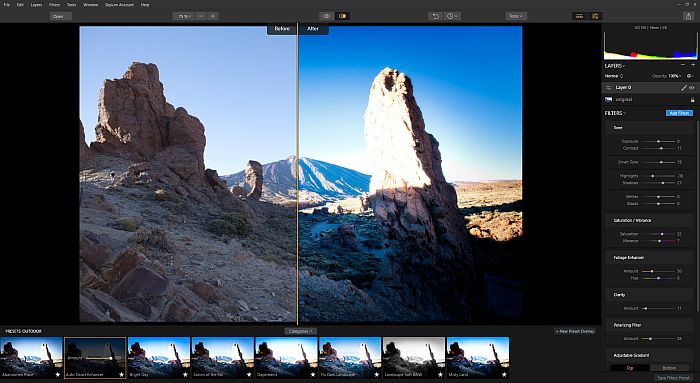This screenshot has height=383, width=700.
Task: Click the histogram display
Action: pos(650,45)
